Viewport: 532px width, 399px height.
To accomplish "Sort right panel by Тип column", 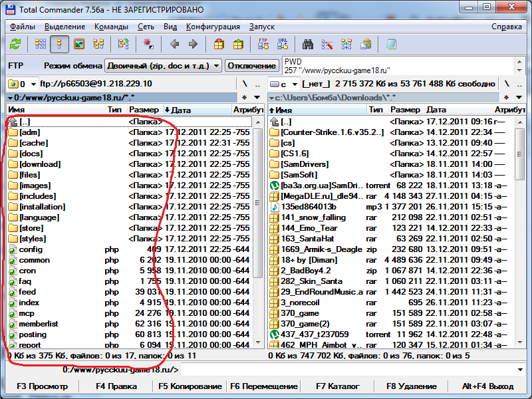I will [378, 110].
